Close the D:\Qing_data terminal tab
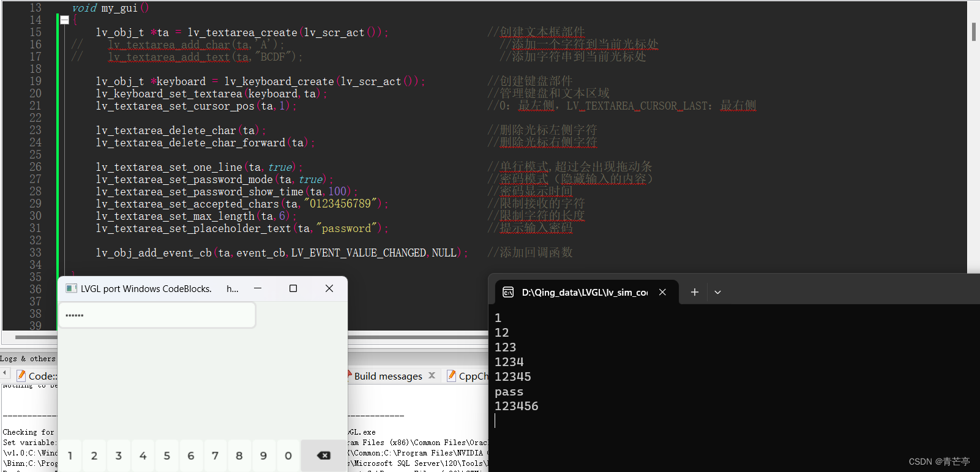Viewport: 980px width, 472px height. [x=662, y=292]
